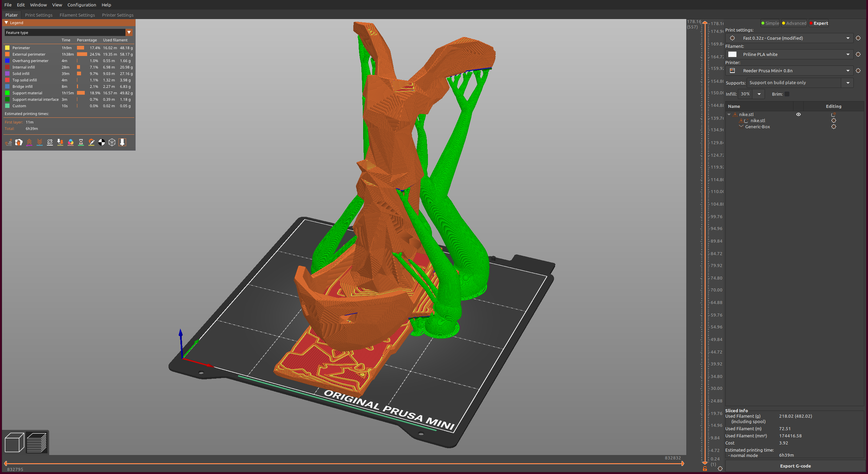Switch interface to Simple mode

coord(770,23)
